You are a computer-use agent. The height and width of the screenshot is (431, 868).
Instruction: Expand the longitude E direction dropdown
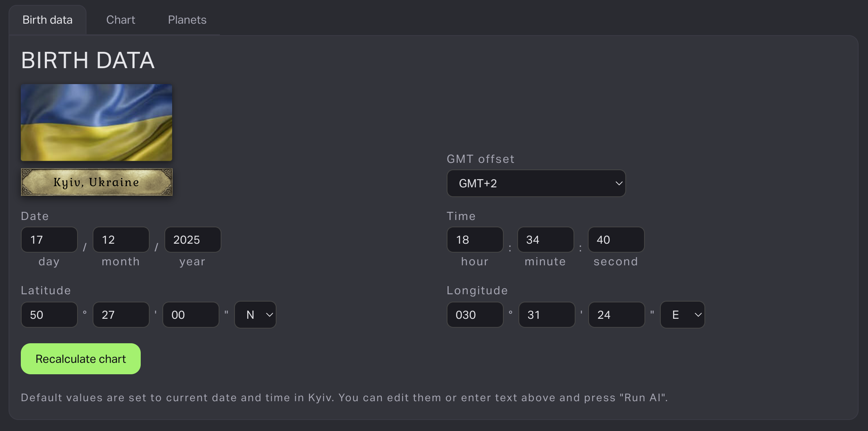point(682,315)
